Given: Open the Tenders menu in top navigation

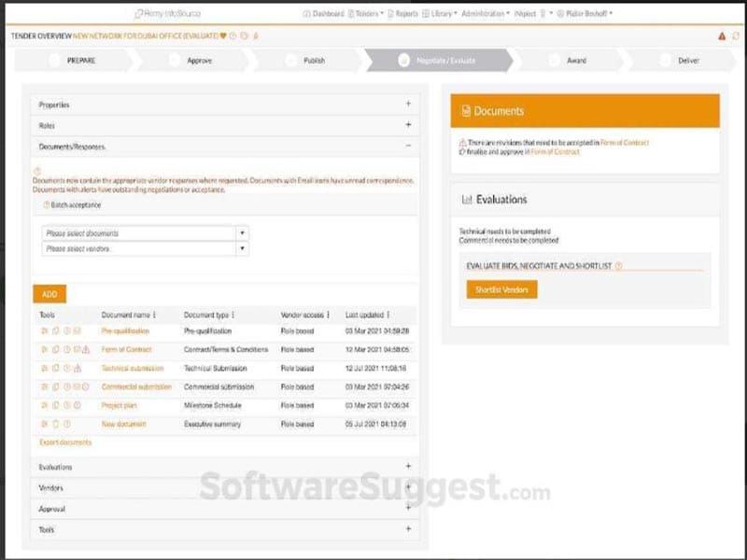Looking at the screenshot, I should coord(367,14).
